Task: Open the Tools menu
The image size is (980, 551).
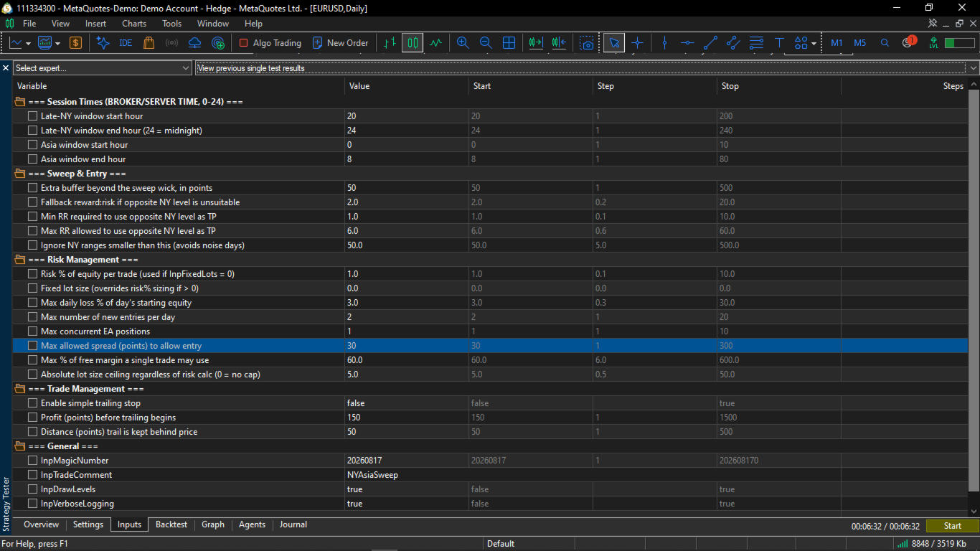Action: [172, 24]
